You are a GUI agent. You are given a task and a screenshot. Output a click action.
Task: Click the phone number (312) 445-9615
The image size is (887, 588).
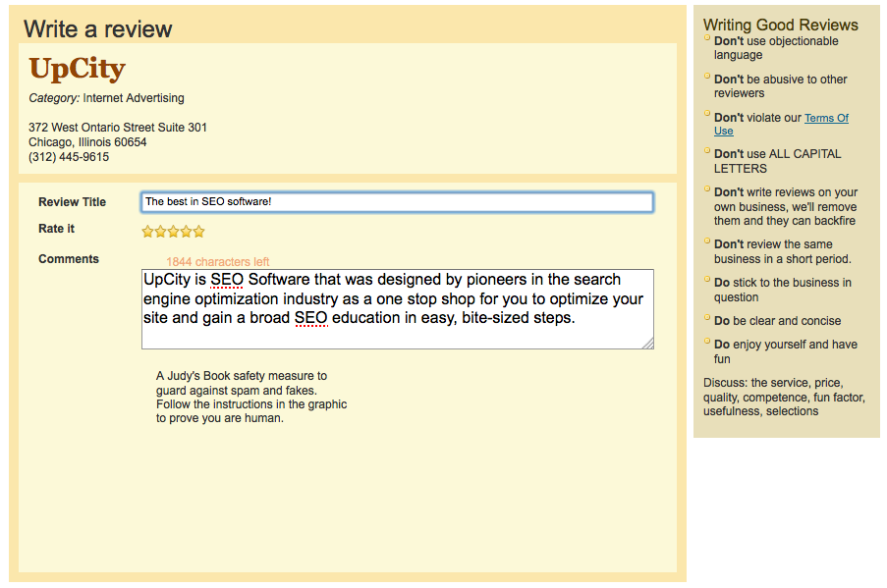coord(69,157)
